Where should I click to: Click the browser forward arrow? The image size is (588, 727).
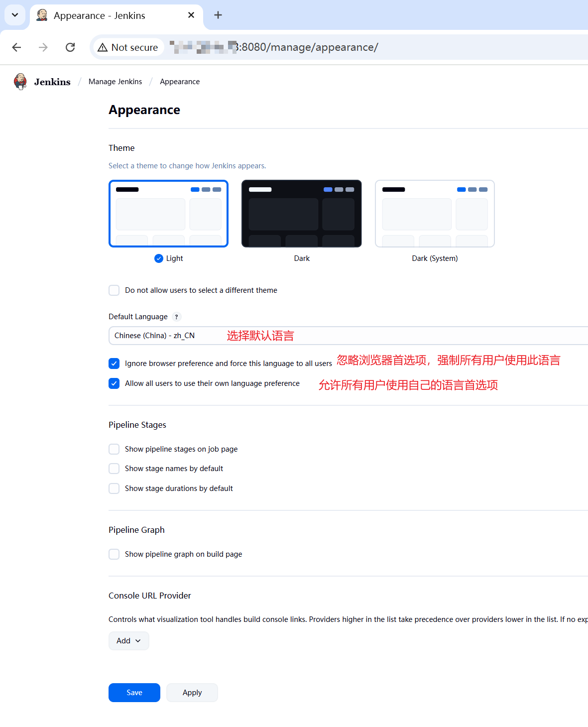click(x=43, y=47)
